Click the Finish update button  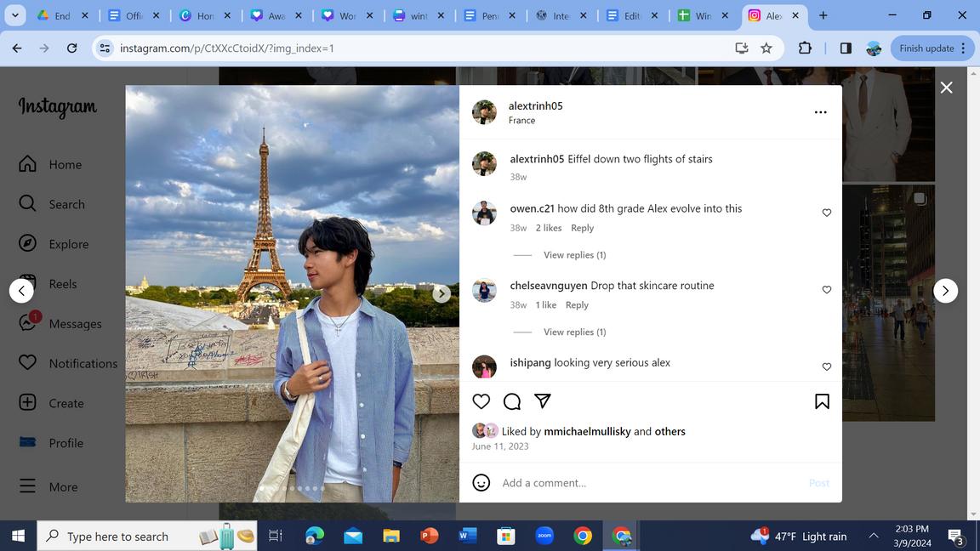(932, 48)
